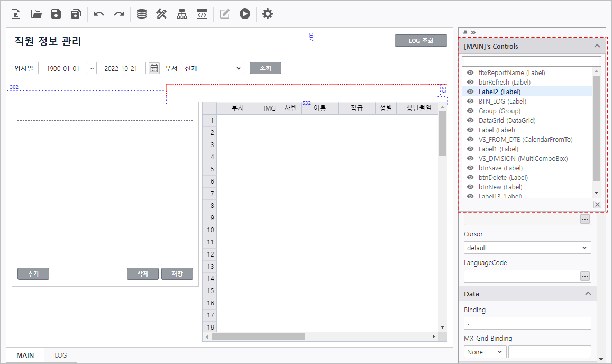Switch to the LOG tab
The width and height of the screenshot is (612, 364).
[61, 355]
